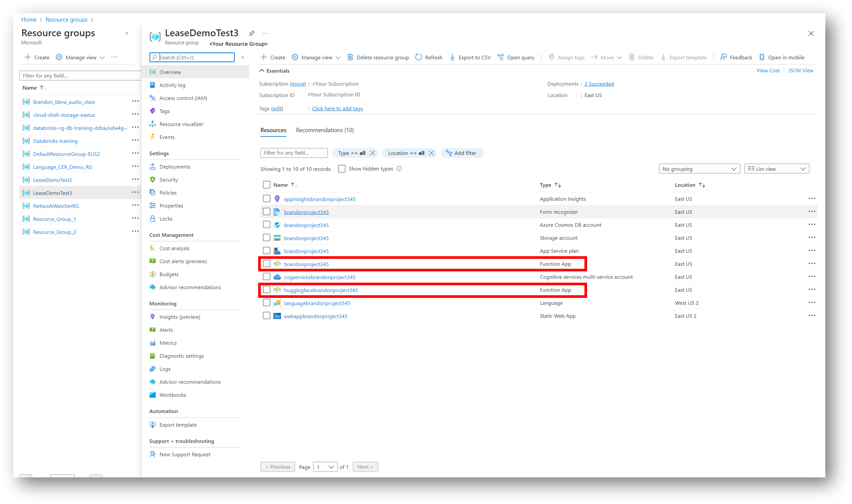Switch to the Recommendations (10) tab
The width and height of the screenshot is (852, 504).
325,130
